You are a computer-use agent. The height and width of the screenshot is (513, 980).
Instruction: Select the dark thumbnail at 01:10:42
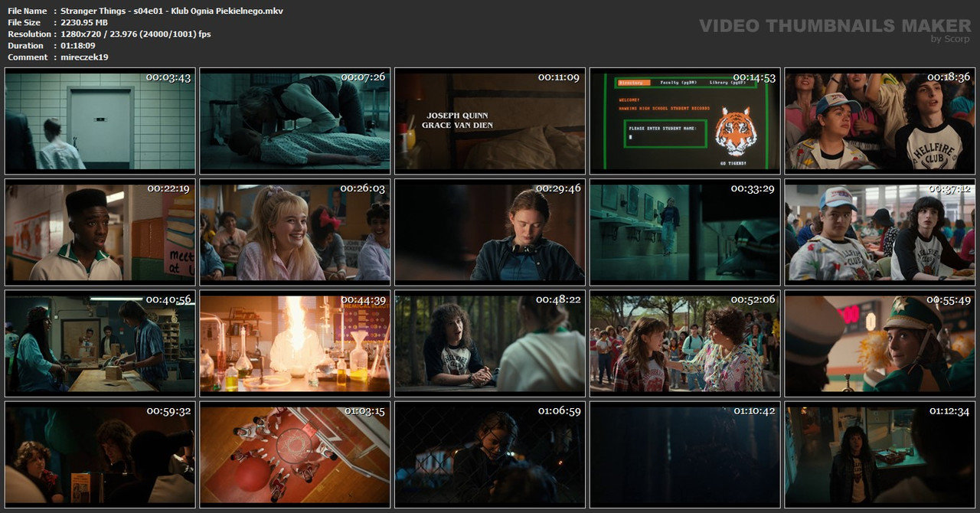tap(685, 455)
